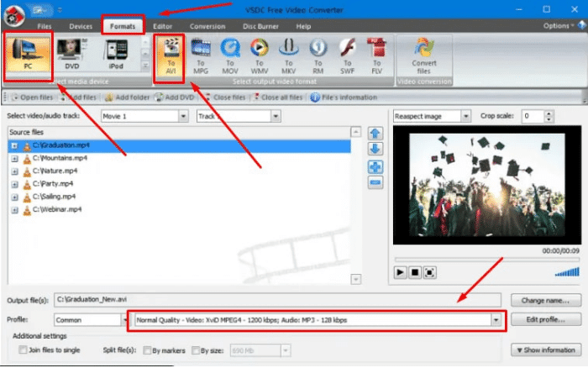The width and height of the screenshot is (588, 368).
Task: Open the Normal Quality profile preset dropdown
Action: pyautogui.click(x=496, y=320)
